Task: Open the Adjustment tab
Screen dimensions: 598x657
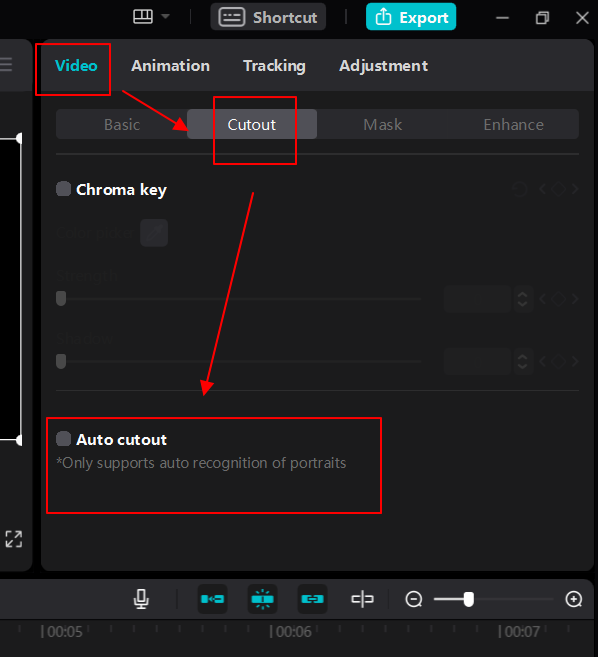Action: (383, 66)
